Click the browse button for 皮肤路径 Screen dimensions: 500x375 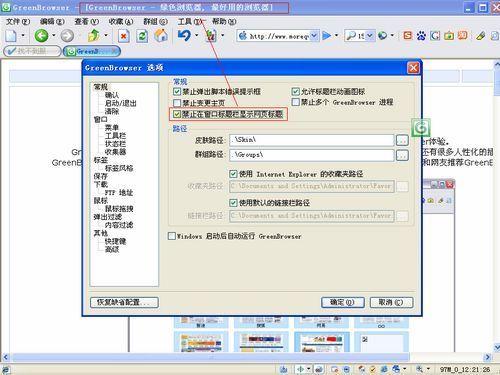(x=402, y=140)
